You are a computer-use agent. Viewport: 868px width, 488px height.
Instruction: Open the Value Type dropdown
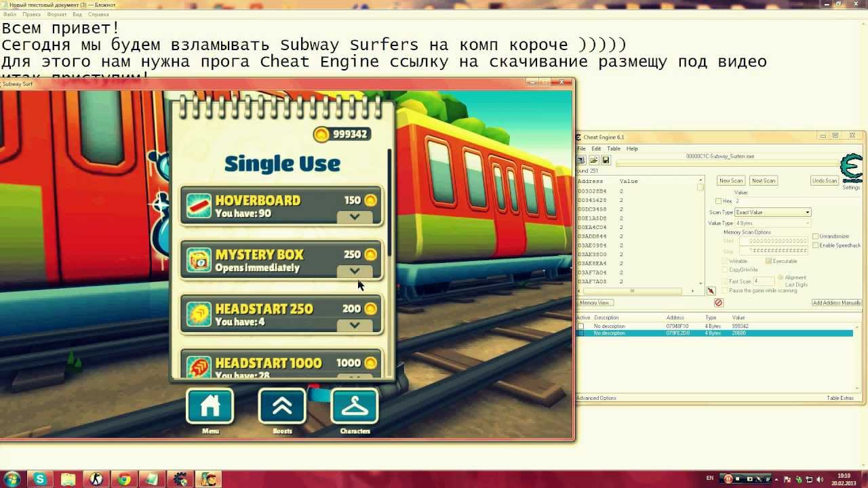(772, 223)
